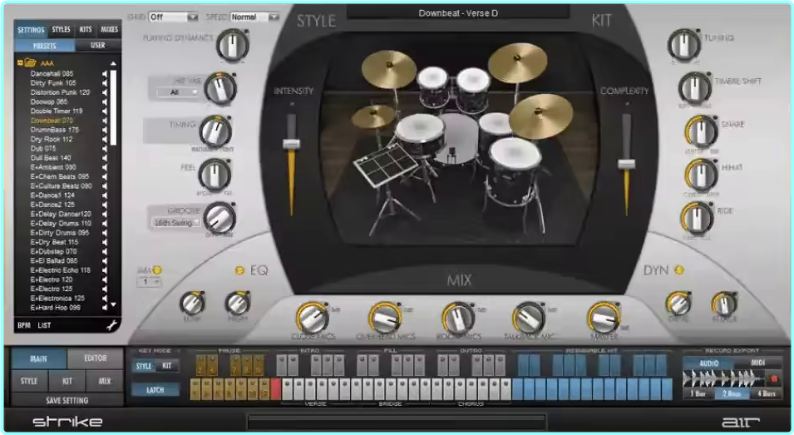
Task: Click the Intensity slider handle
Action: click(x=291, y=144)
